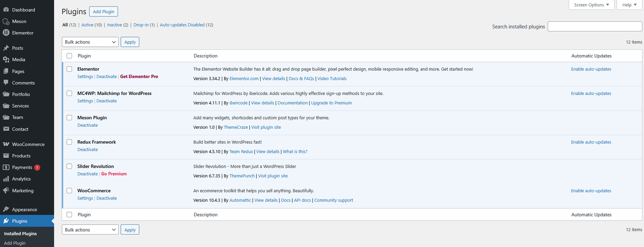This screenshot has height=247, width=644.
Task: Expand the Screen Options panel
Action: pos(591,5)
